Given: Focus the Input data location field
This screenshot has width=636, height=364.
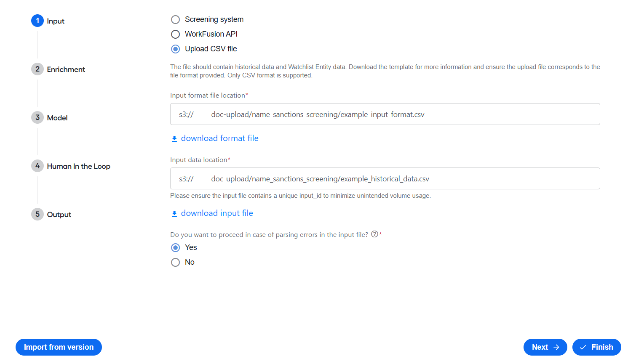Looking at the screenshot, I should (401, 178).
